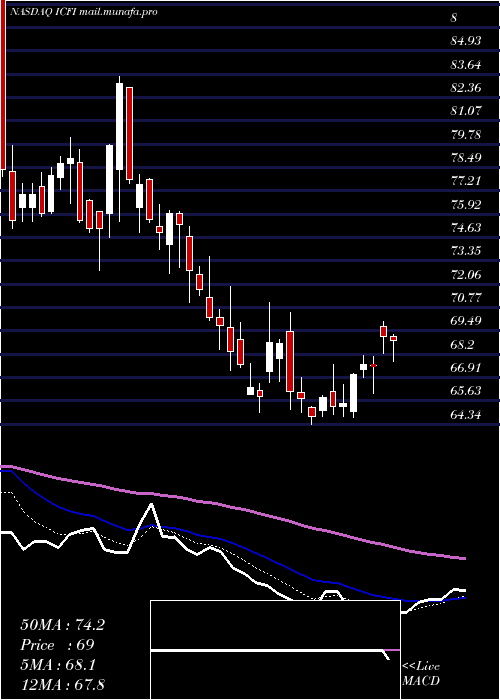Click the 5MA : 68.1 readout
Screen dimensions: 500x700
58,665
